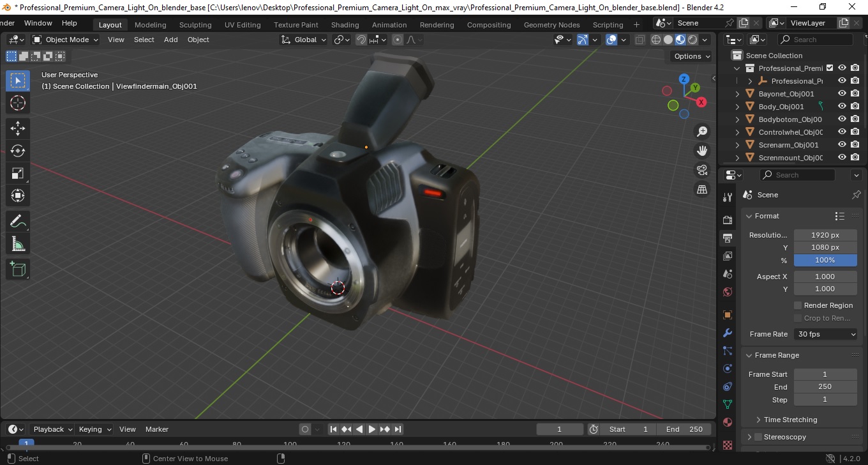Image resolution: width=868 pixels, height=465 pixels.
Task: Toggle snapping magnet
Action: pyautogui.click(x=361, y=40)
